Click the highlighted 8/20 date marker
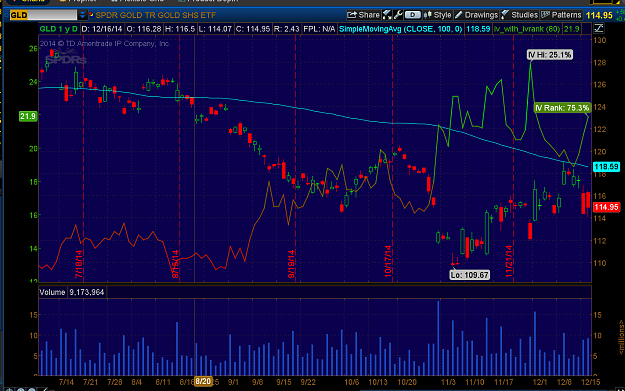 click(x=203, y=381)
